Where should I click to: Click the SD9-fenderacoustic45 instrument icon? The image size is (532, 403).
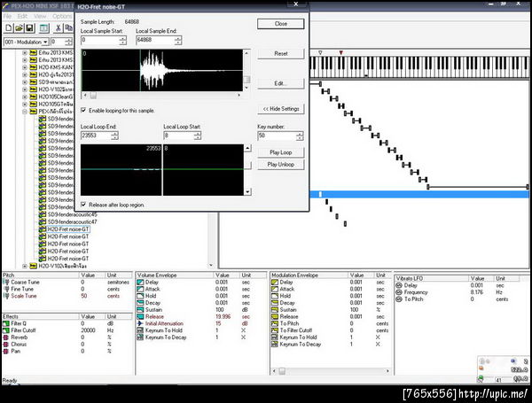[x=43, y=214]
